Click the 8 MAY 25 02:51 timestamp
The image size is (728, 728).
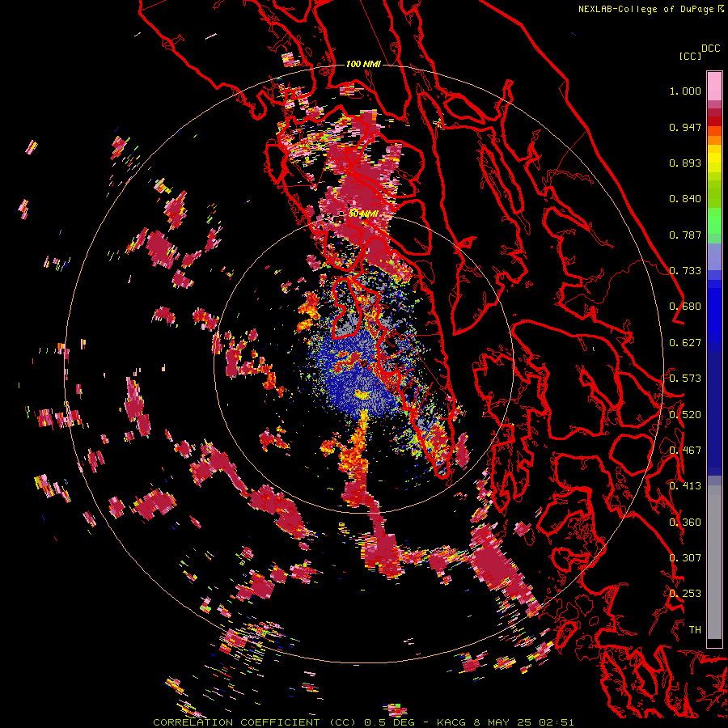(523, 722)
